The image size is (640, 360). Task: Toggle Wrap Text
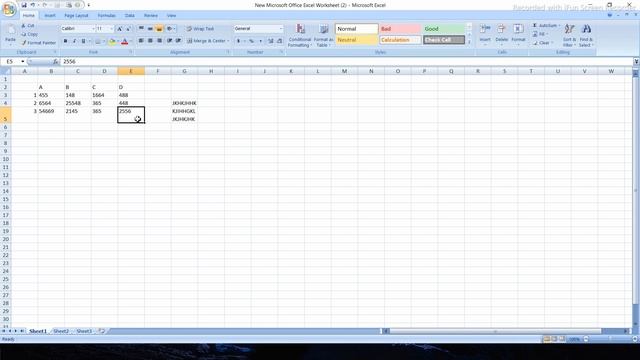click(200, 29)
